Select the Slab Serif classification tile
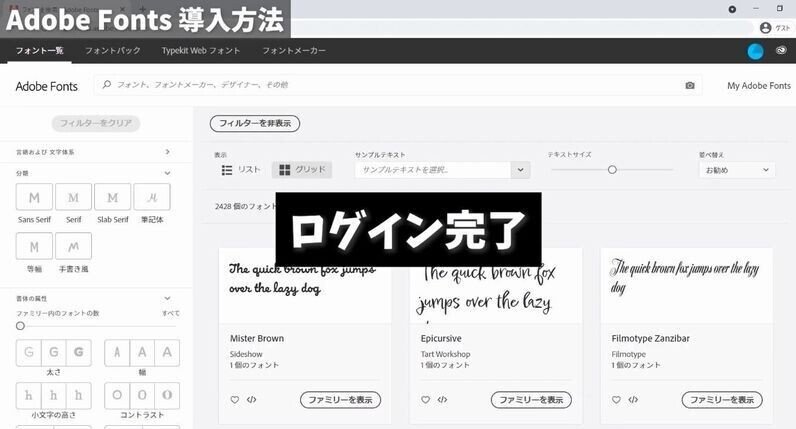 coord(113,197)
